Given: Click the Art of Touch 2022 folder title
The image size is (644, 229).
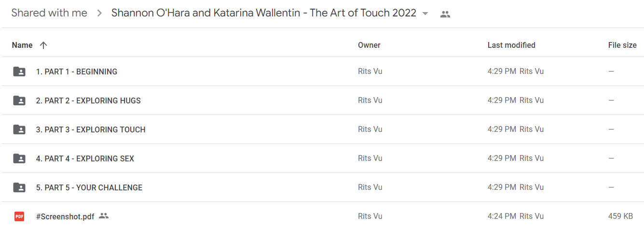Looking at the screenshot, I should click(x=264, y=13).
